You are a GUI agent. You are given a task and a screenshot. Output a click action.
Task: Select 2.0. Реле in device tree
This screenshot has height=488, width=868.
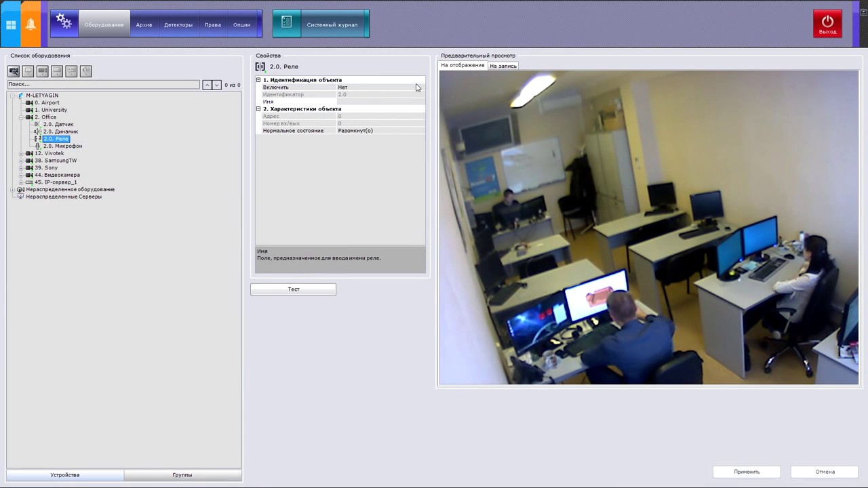(56, 139)
